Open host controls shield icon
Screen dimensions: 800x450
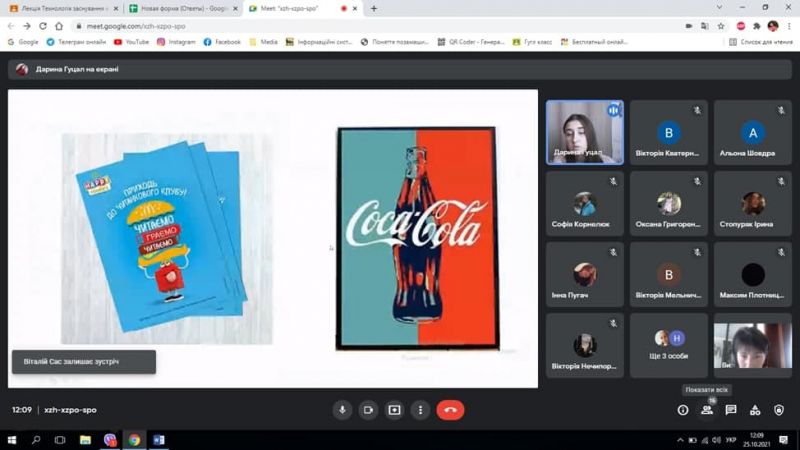click(x=779, y=410)
